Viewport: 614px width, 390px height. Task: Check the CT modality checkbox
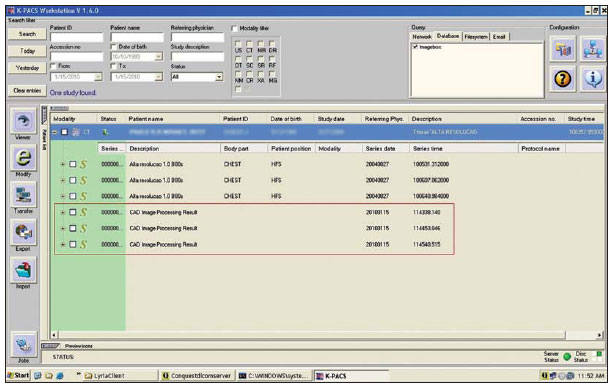click(249, 44)
